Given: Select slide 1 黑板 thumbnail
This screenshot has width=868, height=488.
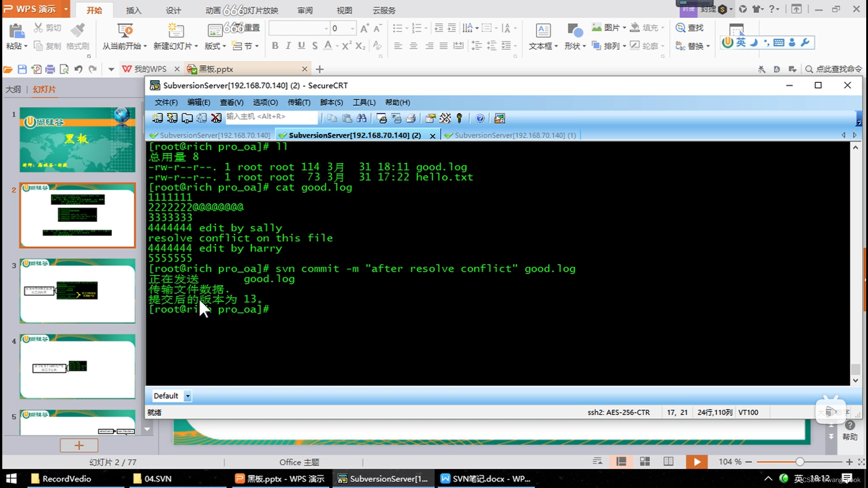Looking at the screenshot, I should [x=77, y=140].
